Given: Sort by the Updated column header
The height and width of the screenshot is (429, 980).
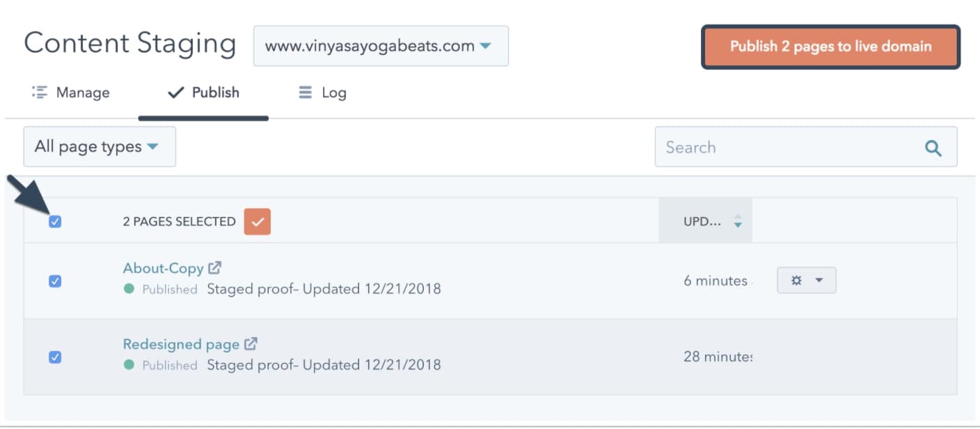Looking at the screenshot, I should (x=704, y=222).
